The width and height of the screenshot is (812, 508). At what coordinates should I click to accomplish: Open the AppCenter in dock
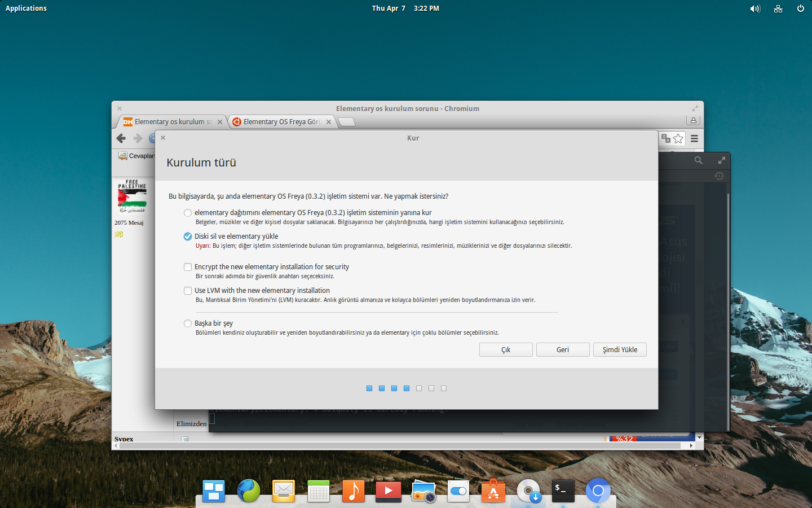(x=493, y=491)
